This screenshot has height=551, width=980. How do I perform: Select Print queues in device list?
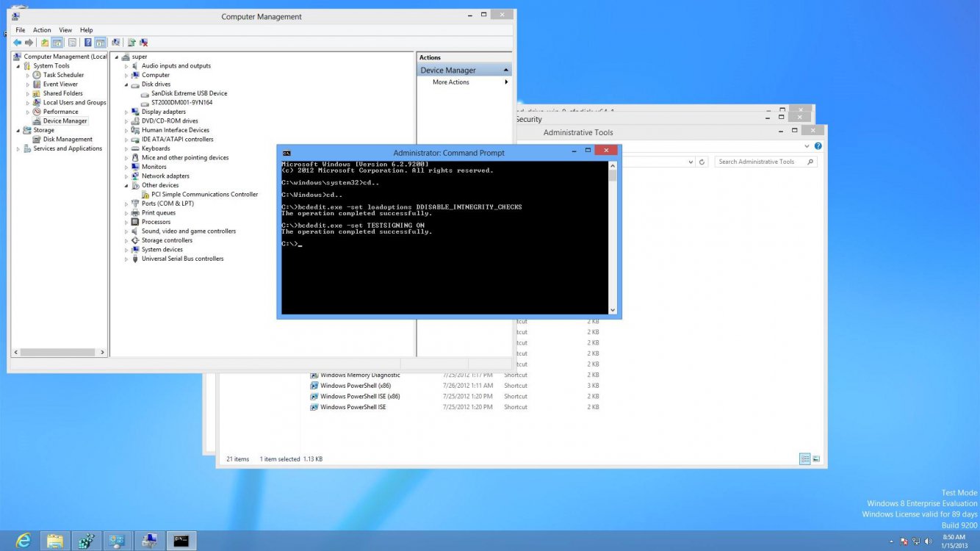[x=159, y=212]
